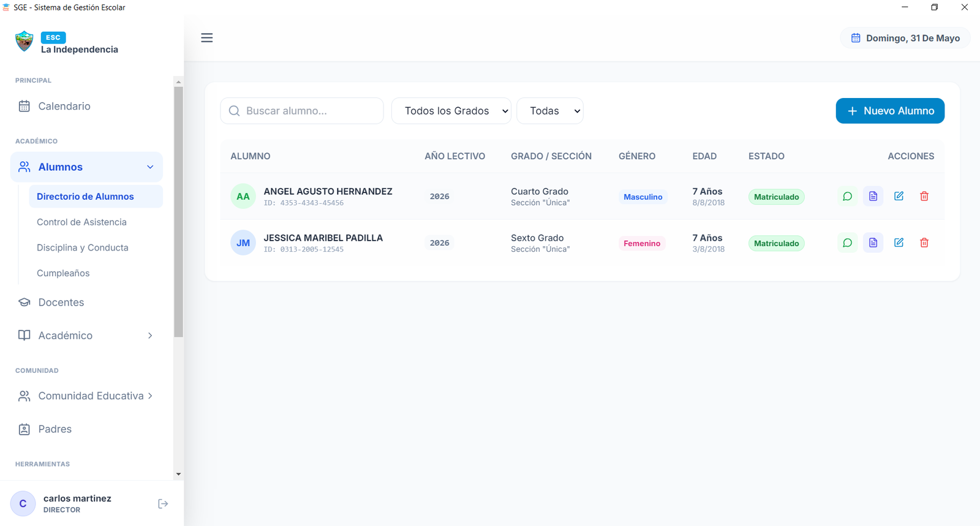Click 2026 year badge in Jessica's row
Viewport: 980px width, 526px height.
pos(440,243)
